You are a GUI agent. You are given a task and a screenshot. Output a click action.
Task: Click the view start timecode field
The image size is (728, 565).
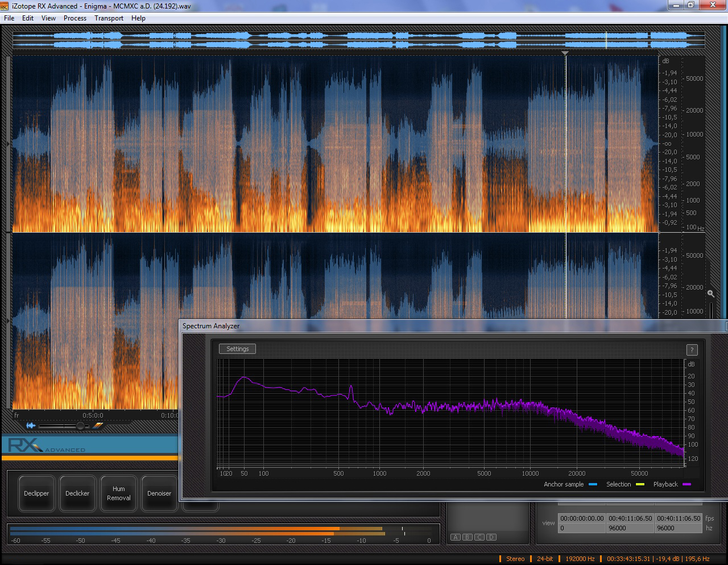click(x=581, y=518)
